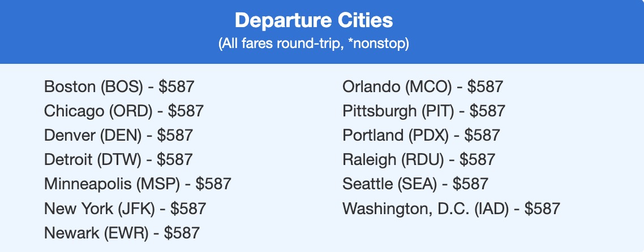
Task: Click the $587 price next to Newark
Action: coord(182,233)
